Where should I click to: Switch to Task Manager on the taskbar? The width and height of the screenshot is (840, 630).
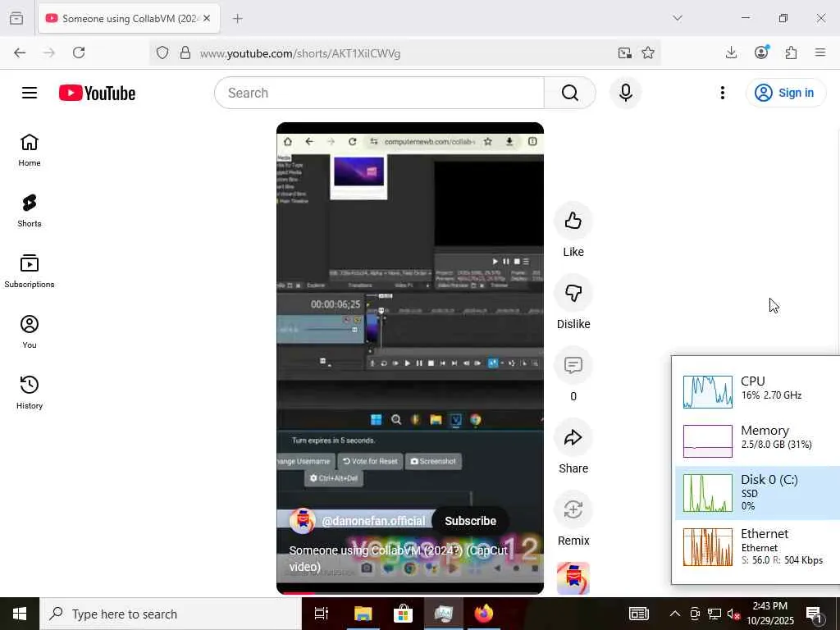pyautogui.click(x=444, y=614)
